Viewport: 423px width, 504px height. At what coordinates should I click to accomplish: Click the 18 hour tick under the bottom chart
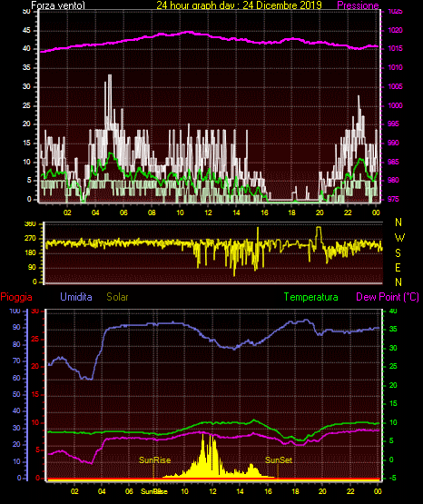295,491
